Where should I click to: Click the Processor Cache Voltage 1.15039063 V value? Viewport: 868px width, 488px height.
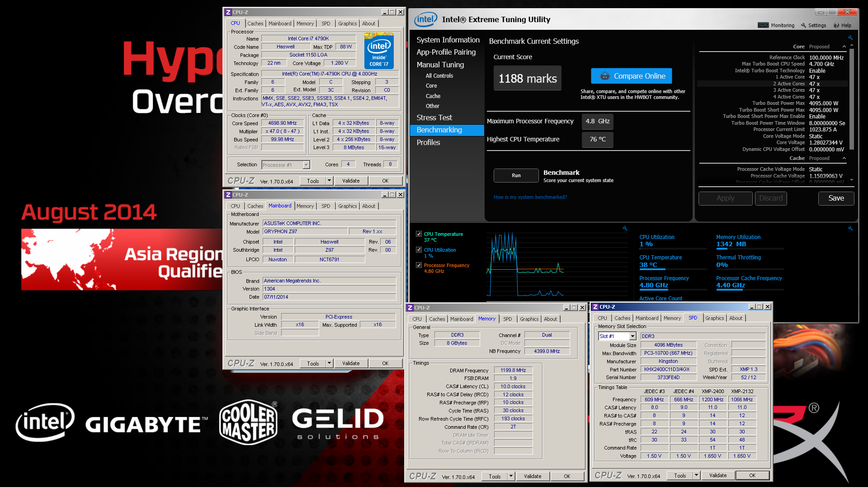[x=826, y=176]
